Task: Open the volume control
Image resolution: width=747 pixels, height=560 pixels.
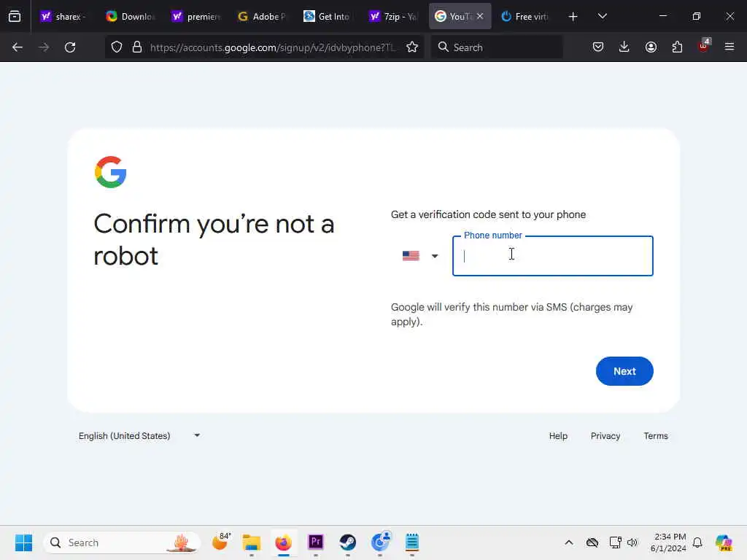Action: 632,542
